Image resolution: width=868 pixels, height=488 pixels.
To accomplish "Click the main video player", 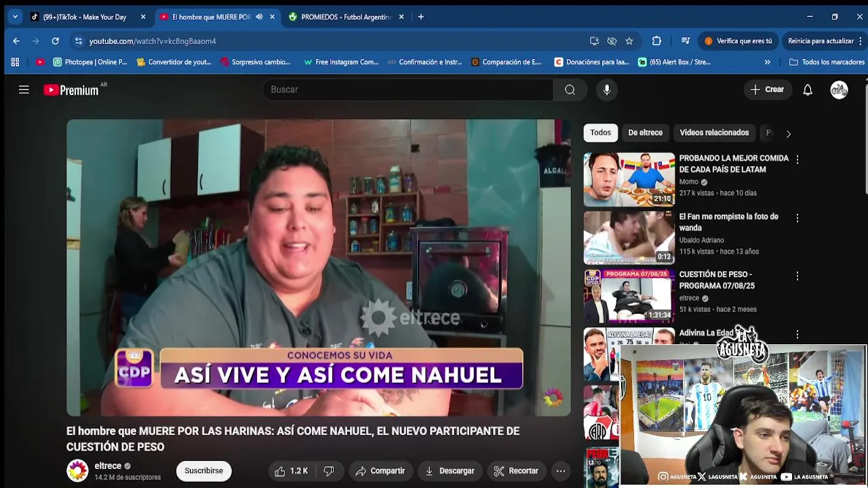I will [x=318, y=268].
